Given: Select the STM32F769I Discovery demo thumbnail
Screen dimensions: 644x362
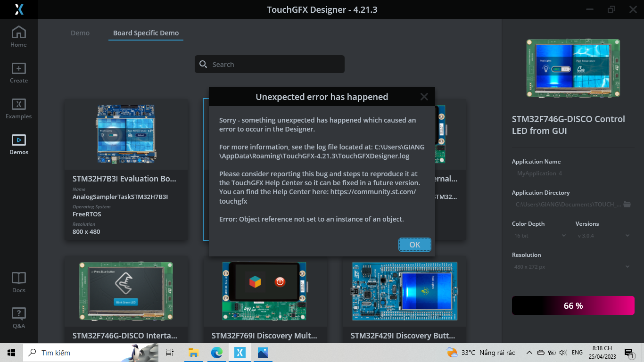Looking at the screenshot, I should pyautogui.click(x=264, y=291).
